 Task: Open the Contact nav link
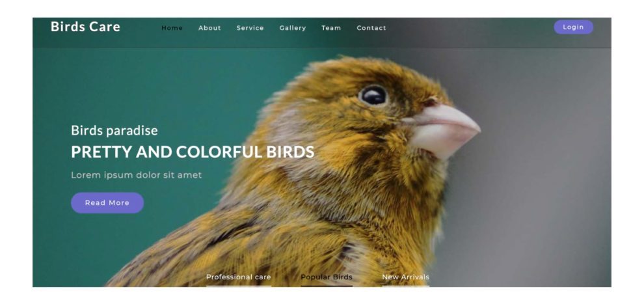[x=371, y=28]
